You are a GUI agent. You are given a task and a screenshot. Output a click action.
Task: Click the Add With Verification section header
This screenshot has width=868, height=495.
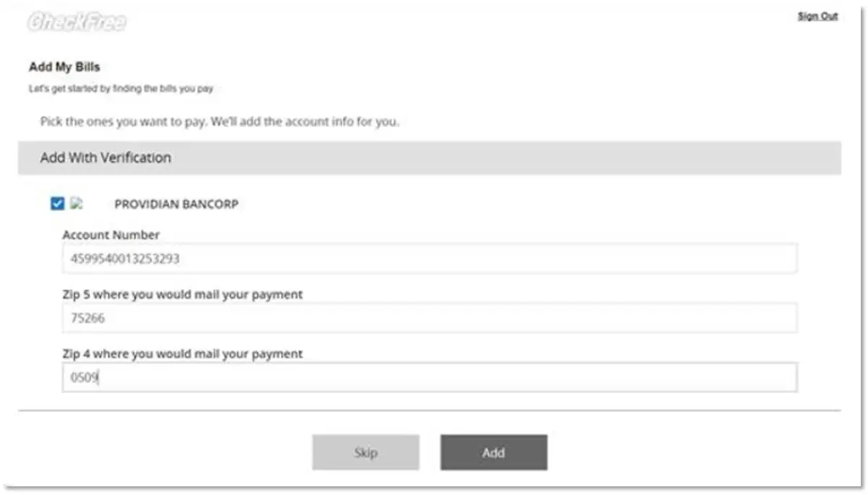[x=105, y=158]
